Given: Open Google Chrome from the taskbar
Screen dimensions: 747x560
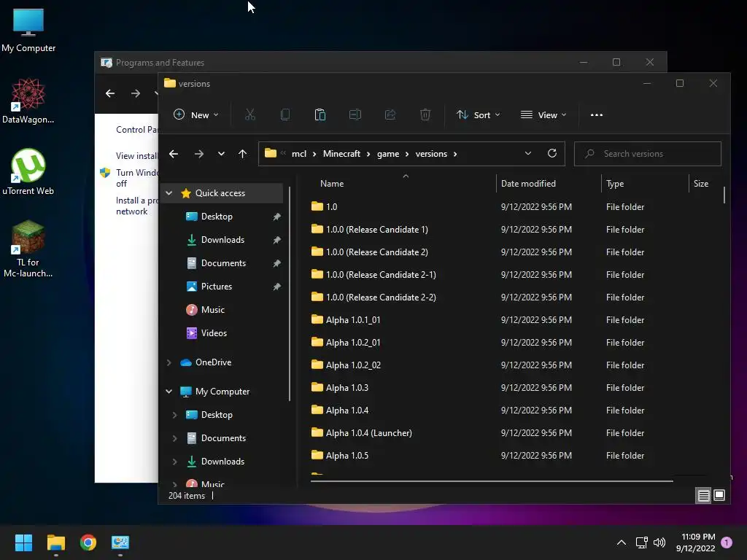Looking at the screenshot, I should [x=88, y=542].
